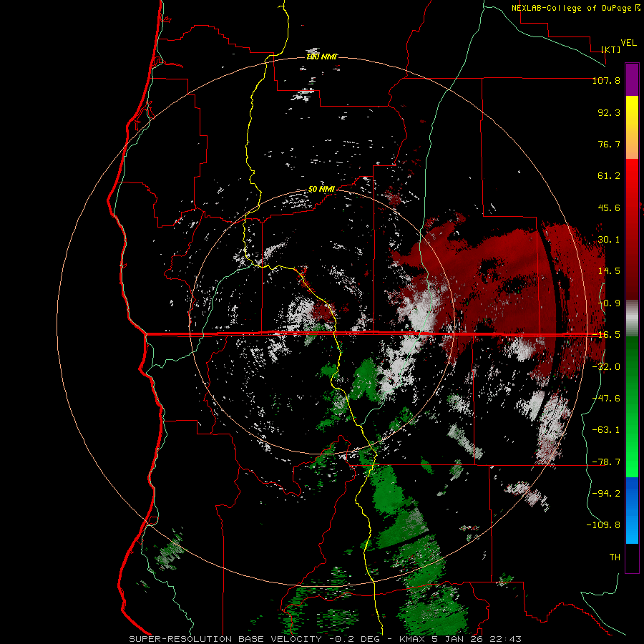Select the 107.8 velocity scale value

pos(606,80)
